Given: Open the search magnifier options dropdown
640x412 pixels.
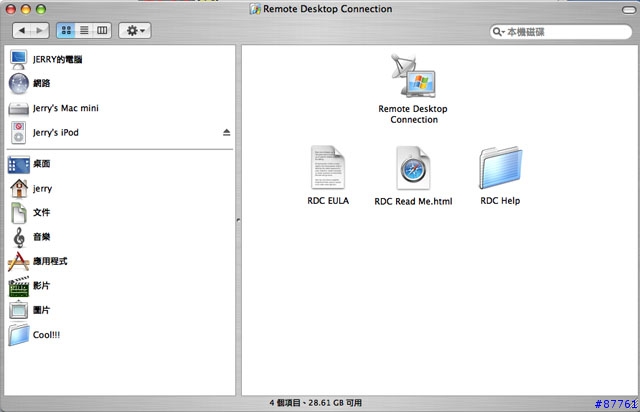Looking at the screenshot, I should pos(498,31).
